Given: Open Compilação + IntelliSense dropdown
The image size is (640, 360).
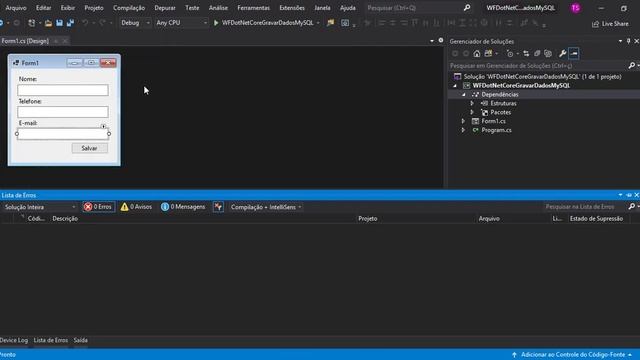Looking at the screenshot, I should [x=266, y=207].
